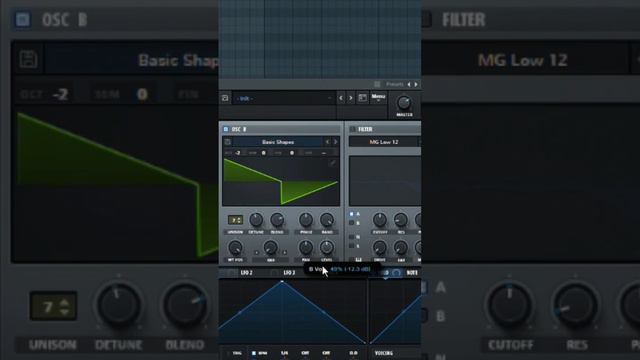
Task: Click warp mode left arrow under OSC B
Action: (257, 252)
